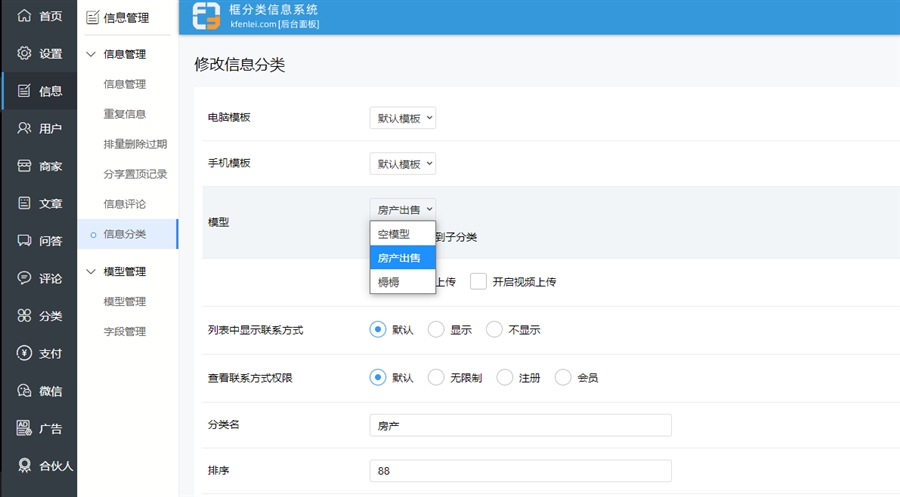Click the Articles (文章) icon
This screenshot has width=900, height=497.
[25, 203]
